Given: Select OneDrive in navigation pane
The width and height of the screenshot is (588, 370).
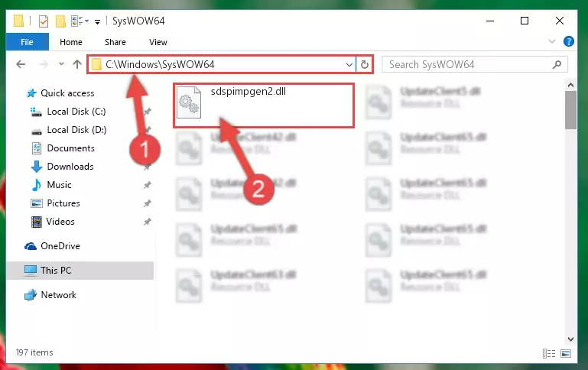Looking at the screenshot, I should pyautogui.click(x=60, y=246).
